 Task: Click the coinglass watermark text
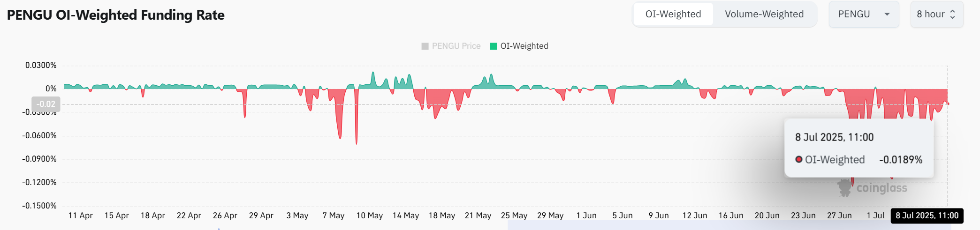click(x=881, y=188)
